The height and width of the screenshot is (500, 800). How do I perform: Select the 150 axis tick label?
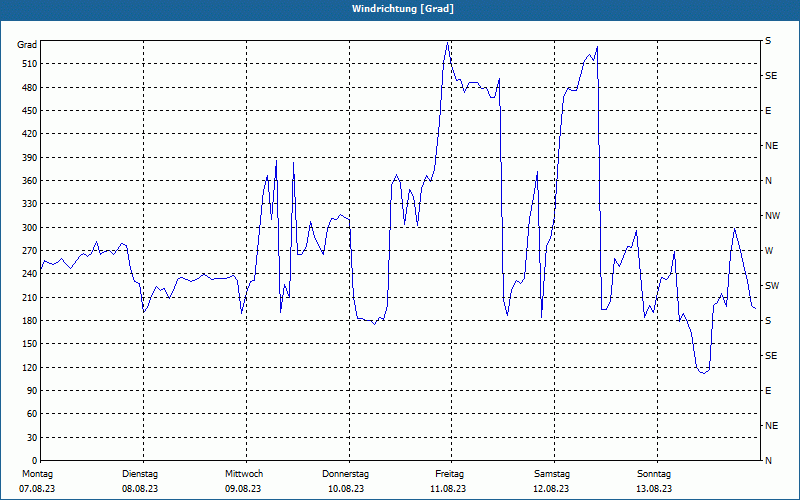pyautogui.click(x=30, y=344)
